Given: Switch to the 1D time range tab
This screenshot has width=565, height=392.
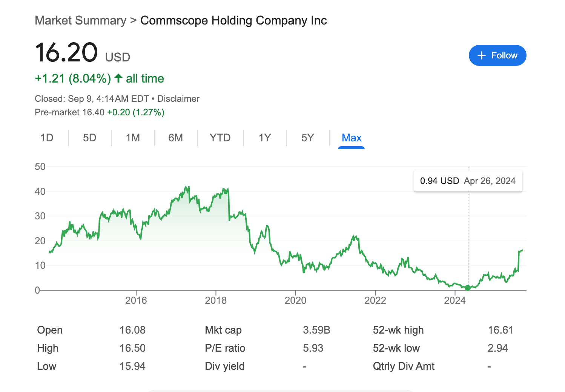Looking at the screenshot, I should coord(47,138).
